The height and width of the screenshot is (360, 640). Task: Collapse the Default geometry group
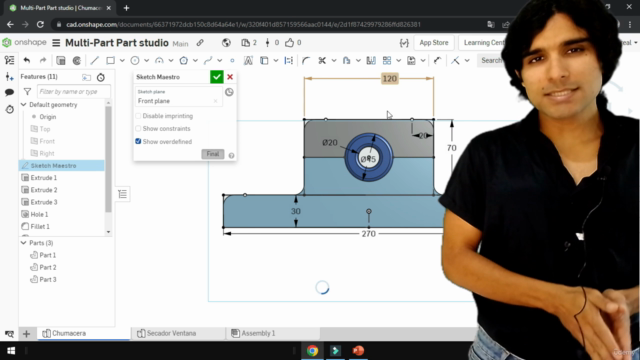24,104
